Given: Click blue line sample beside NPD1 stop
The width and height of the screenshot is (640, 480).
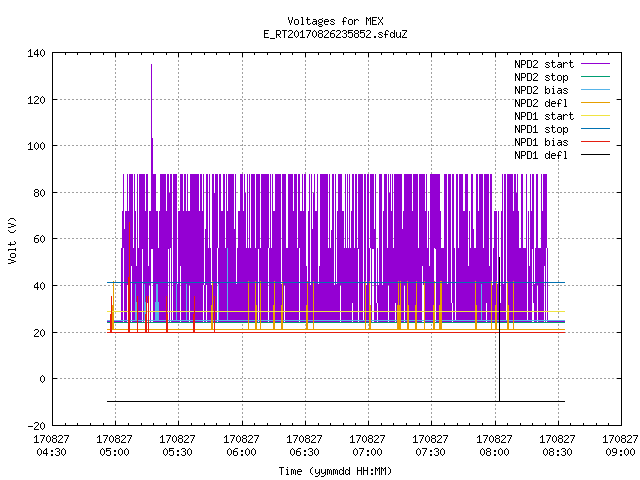Looking at the screenshot, I should pos(595,129).
